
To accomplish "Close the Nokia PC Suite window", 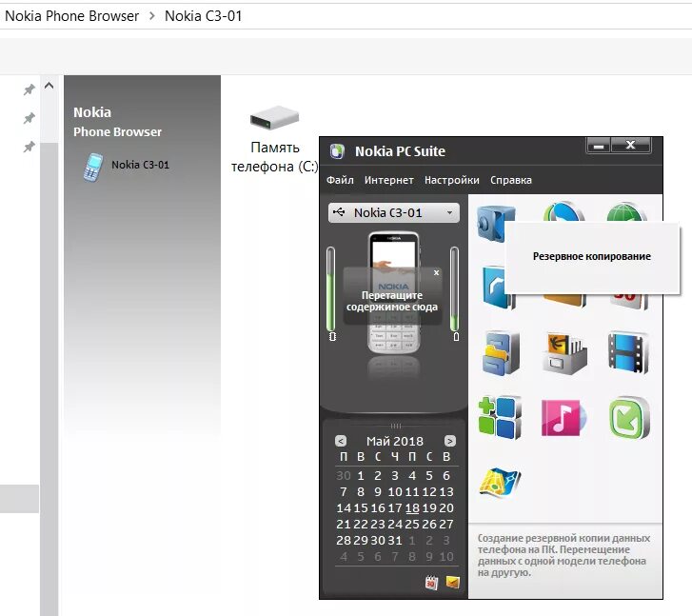I will click(631, 146).
